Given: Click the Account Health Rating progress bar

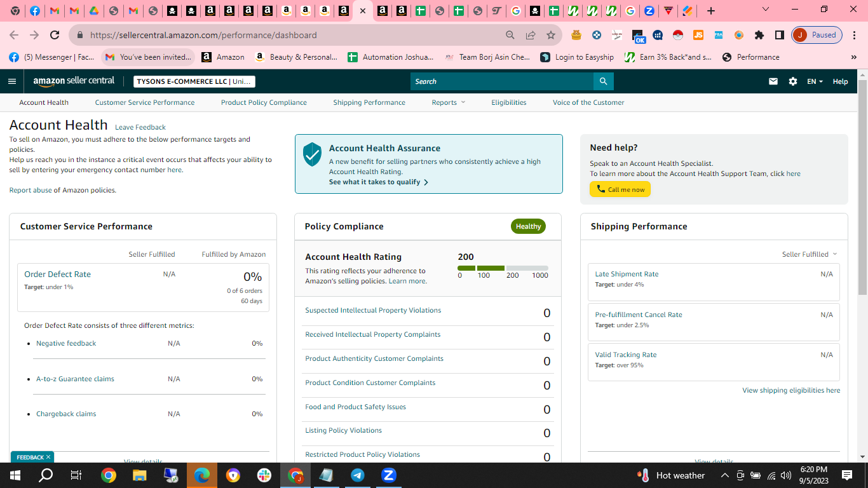Looking at the screenshot, I should 503,268.
